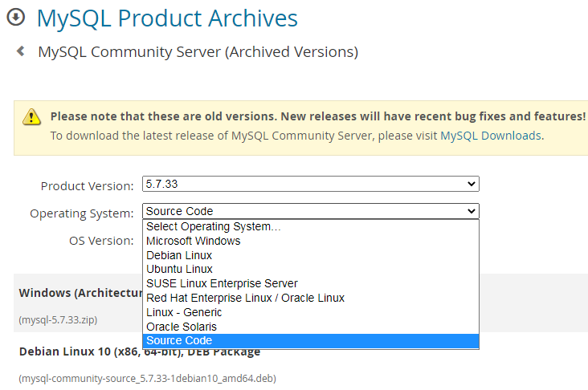Select Microsoft Windows from the list
Screen dimensions: 588x390
click(311, 241)
